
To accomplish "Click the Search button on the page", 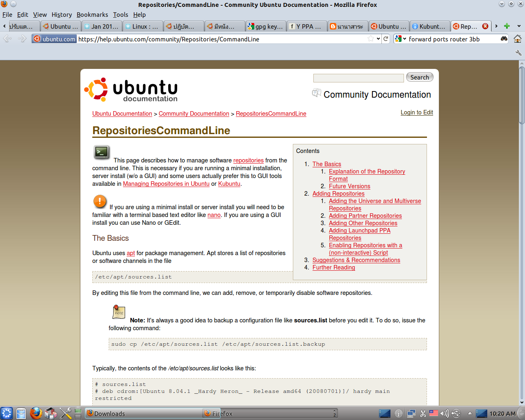I will pyautogui.click(x=420, y=77).
